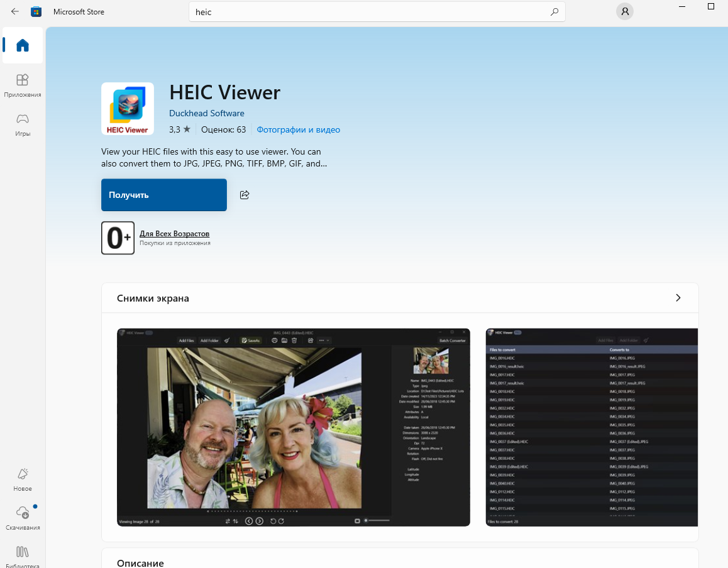Viewport: 728px width, 568px height.
Task: Open the Библиотека library in sidebar
Action: click(x=23, y=555)
